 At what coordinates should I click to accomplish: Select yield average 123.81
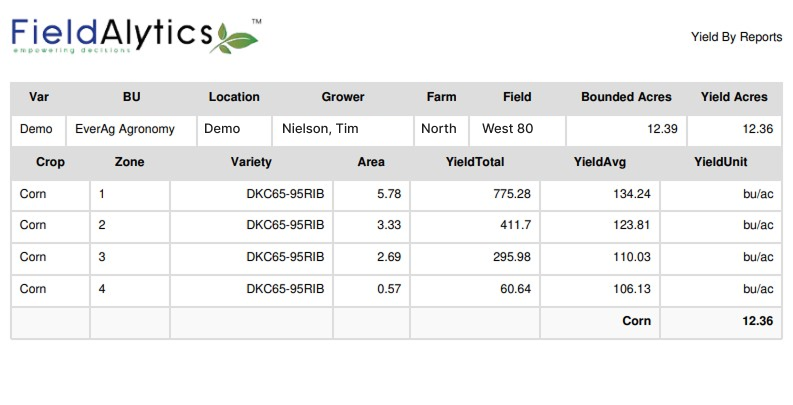coord(632,225)
